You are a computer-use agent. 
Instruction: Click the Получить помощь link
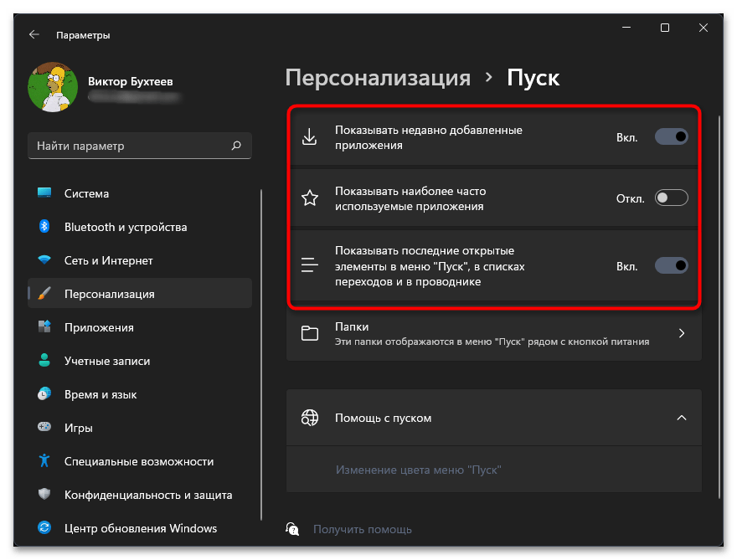362,529
